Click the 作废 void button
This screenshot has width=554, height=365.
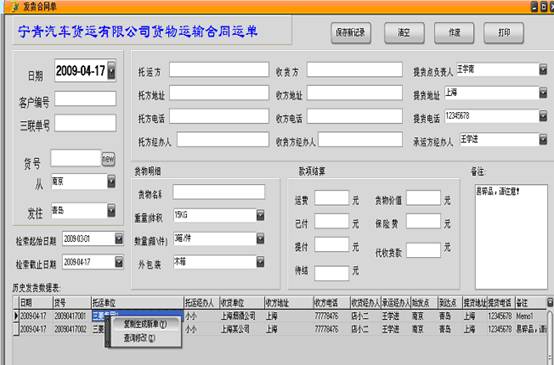click(x=454, y=33)
